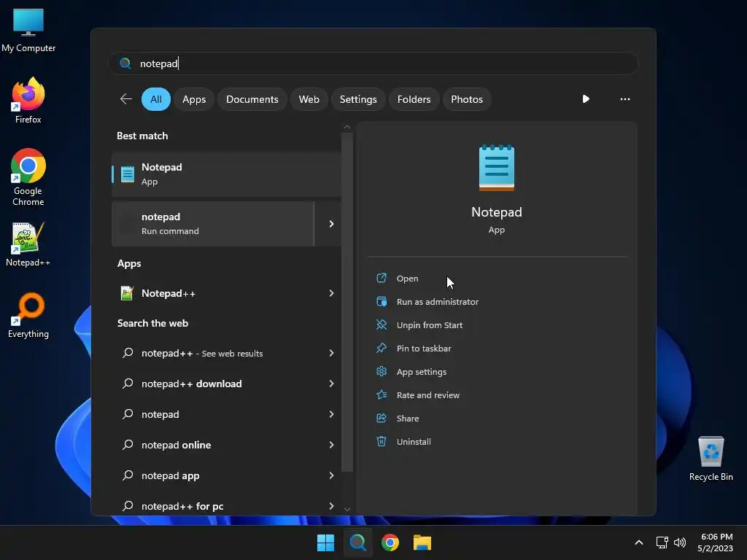Switch to the Apps filter tab
Viewport: 747px width, 560px height.
point(194,99)
